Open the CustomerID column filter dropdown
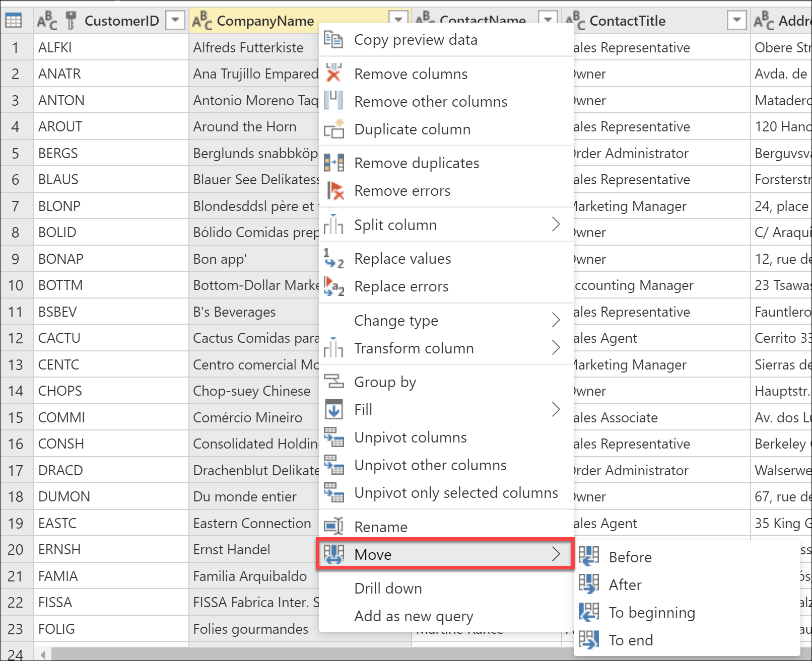Screen dimensions: 812x661 point(175,21)
